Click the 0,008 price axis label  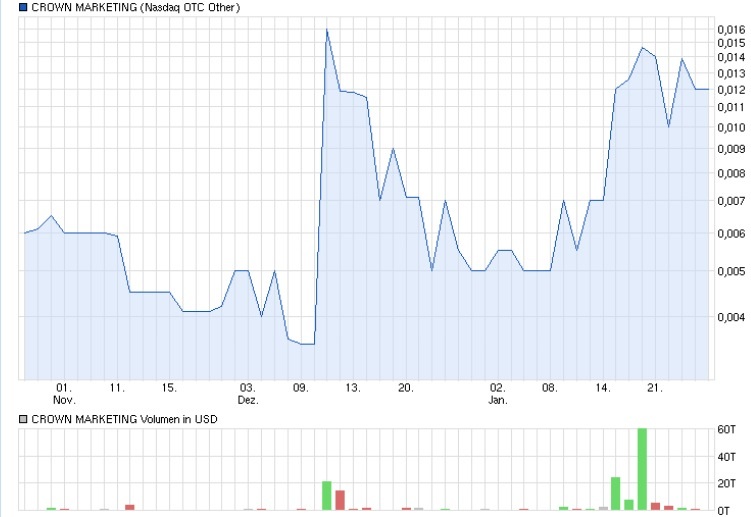point(731,173)
